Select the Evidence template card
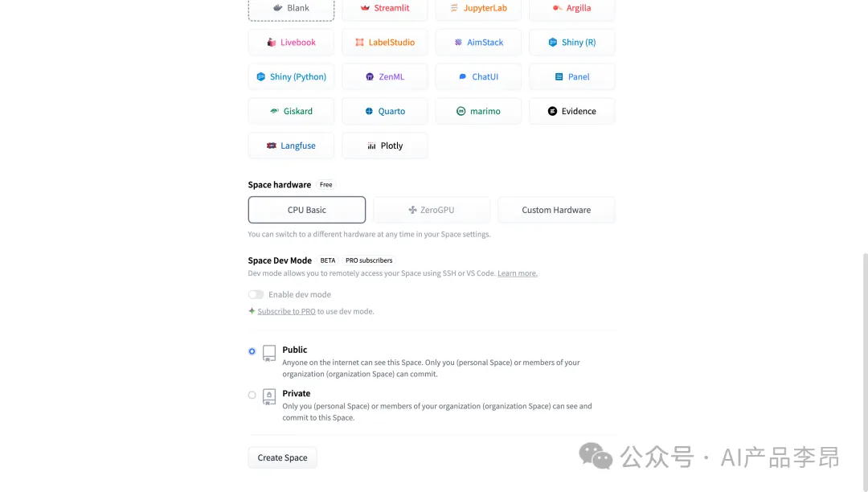Screen dimensions: 868x492 click(571, 112)
